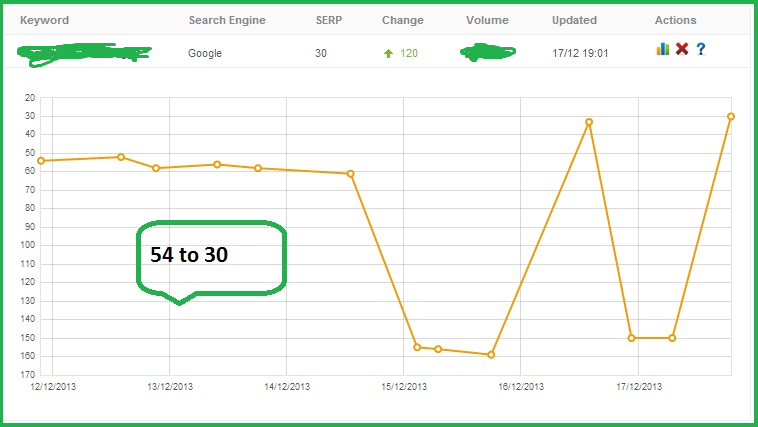The width and height of the screenshot is (758, 427).
Task: Select the final data point at rank 30
Action: tap(731, 117)
